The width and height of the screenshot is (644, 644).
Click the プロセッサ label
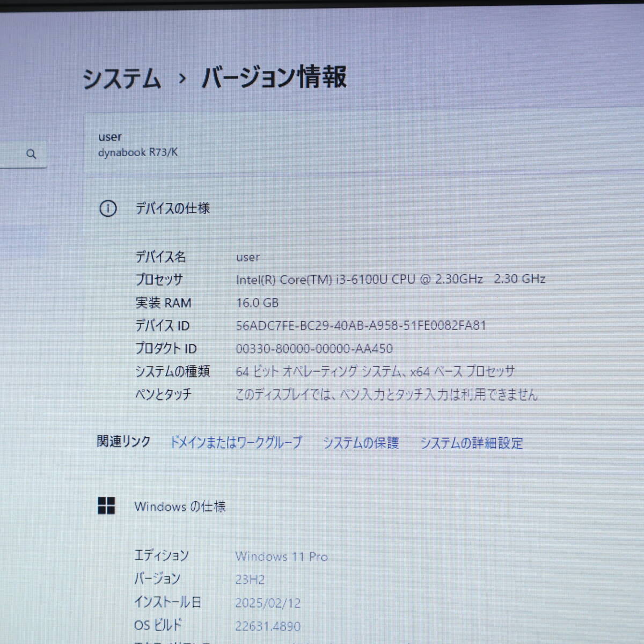[x=159, y=279]
